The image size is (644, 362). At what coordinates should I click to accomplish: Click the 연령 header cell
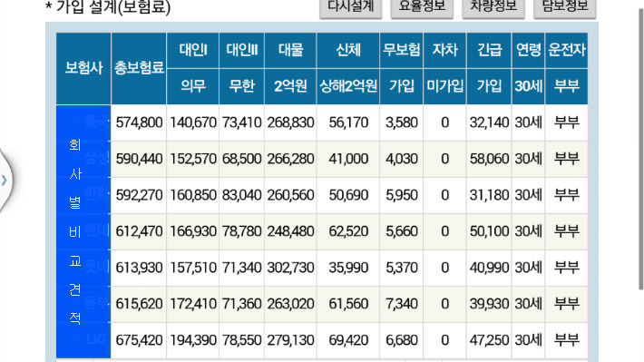tap(528, 50)
